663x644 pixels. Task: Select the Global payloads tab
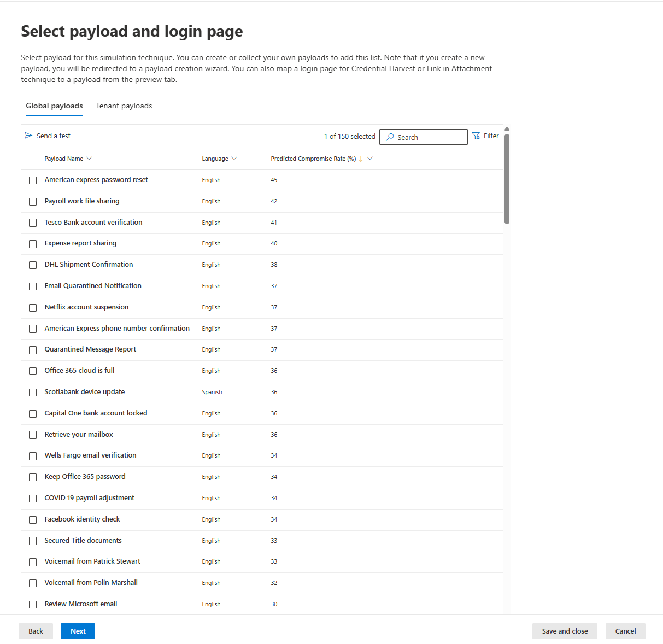tap(54, 106)
